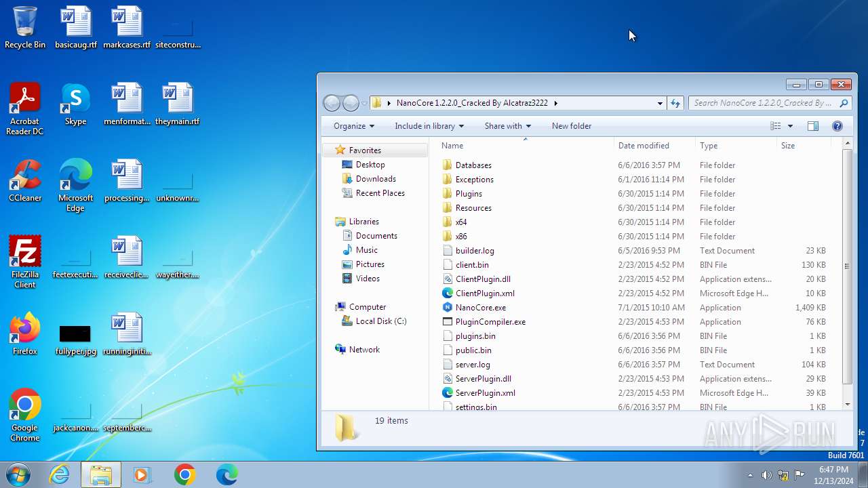Open Documents library
This screenshot has height=488, width=868.
(x=376, y=236)
